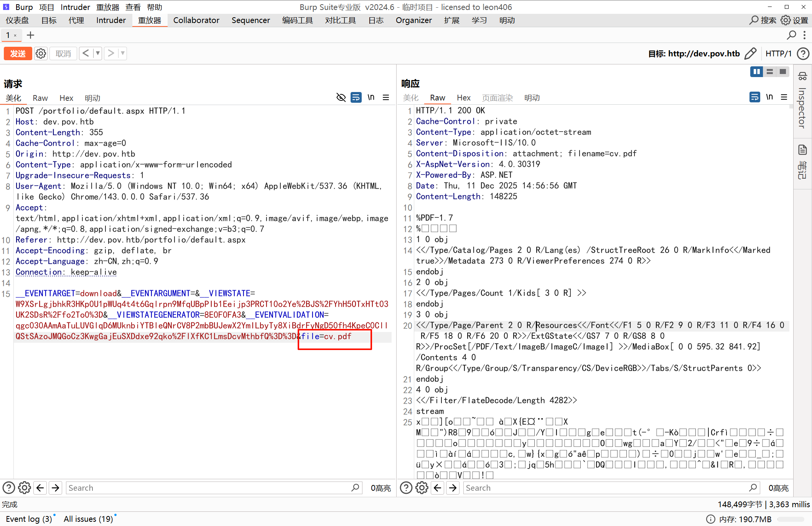Toggle line wrap in the request editor
Screen dimensions: 812x526
tap(356, 97)
